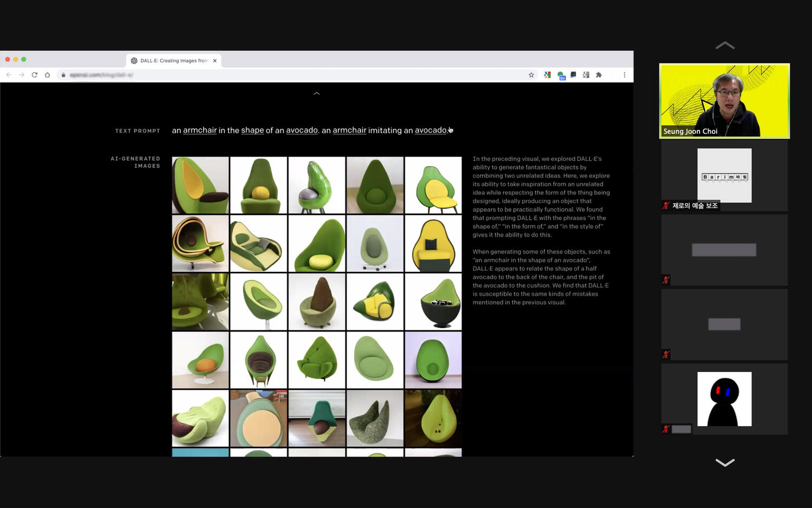Select the DALL·E: Creating Images tab

pyautogui.click(x=174, y=61)
